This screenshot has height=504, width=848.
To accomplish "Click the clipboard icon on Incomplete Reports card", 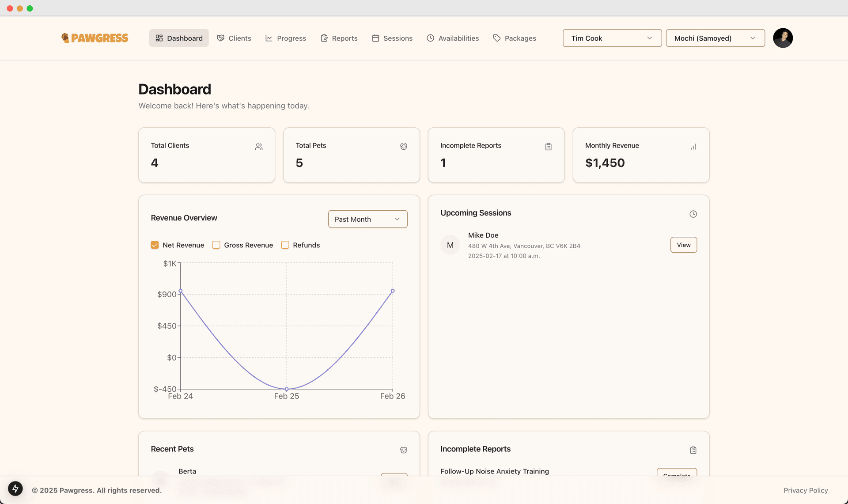I will coord(548,146).
